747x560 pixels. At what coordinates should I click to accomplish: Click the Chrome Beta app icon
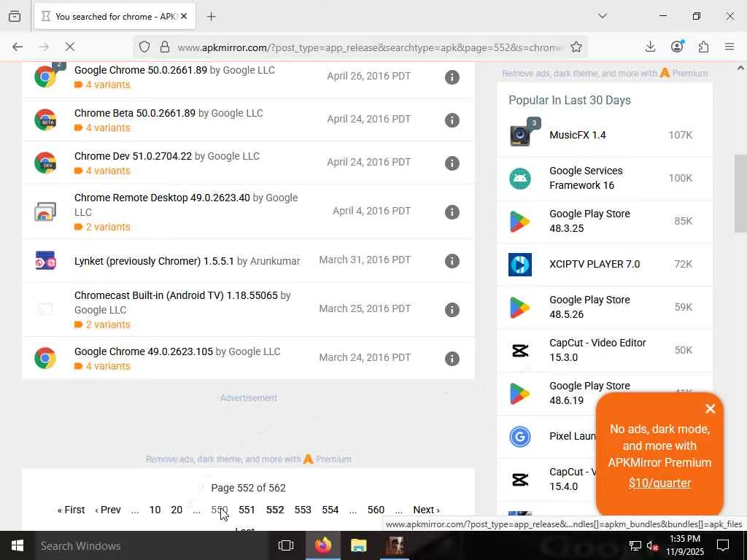point(45,120)
